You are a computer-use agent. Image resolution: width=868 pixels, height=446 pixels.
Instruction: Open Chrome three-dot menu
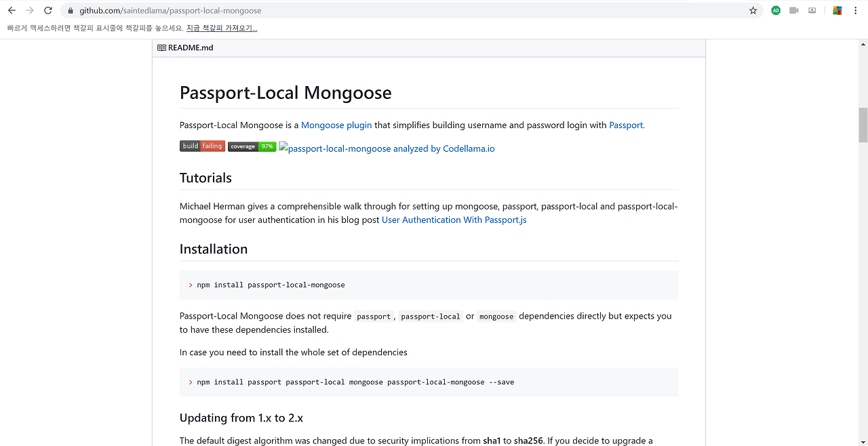coord(856,10)
